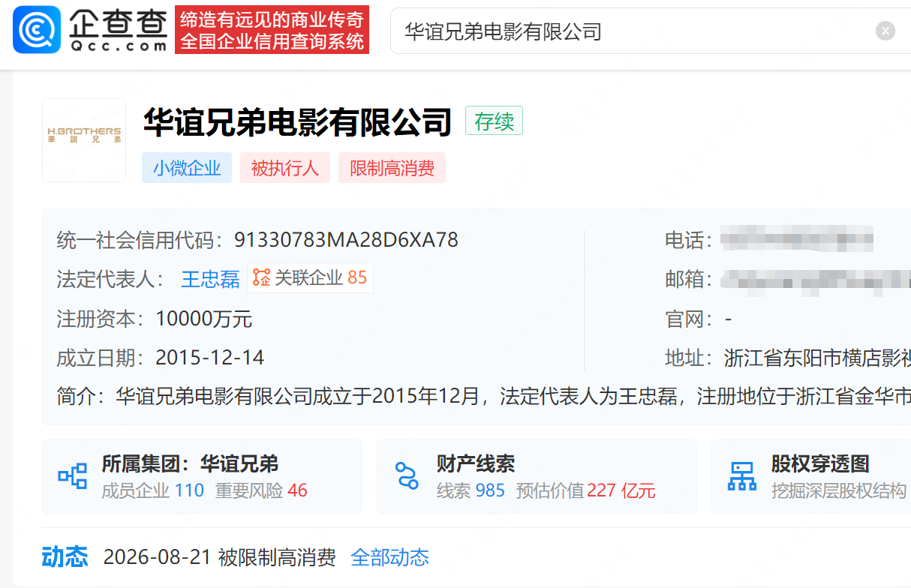Select the address 浙江省东阳市横店 text

click(817, 358)
